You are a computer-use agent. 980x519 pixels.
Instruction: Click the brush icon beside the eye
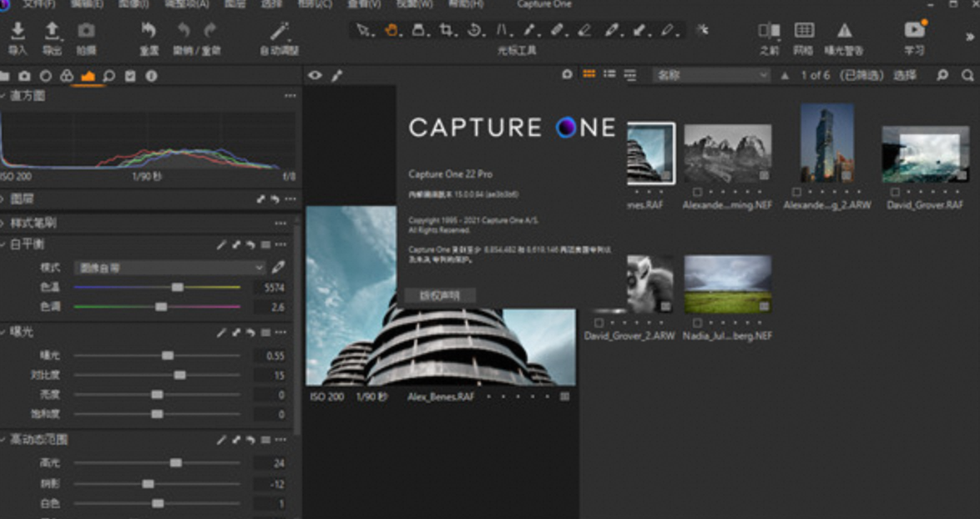(336, 76)
